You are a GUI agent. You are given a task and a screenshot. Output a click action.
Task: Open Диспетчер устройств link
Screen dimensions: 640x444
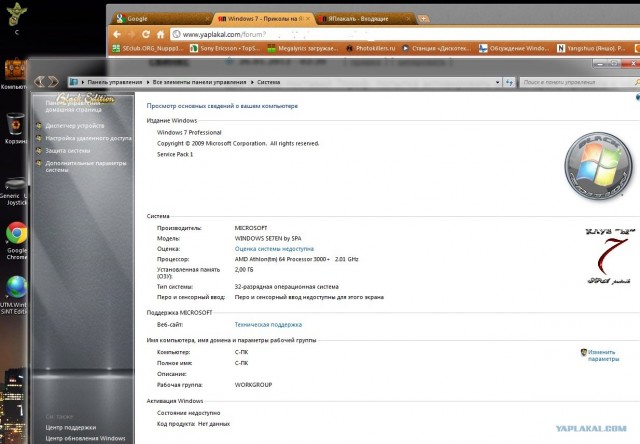(75, 126)
